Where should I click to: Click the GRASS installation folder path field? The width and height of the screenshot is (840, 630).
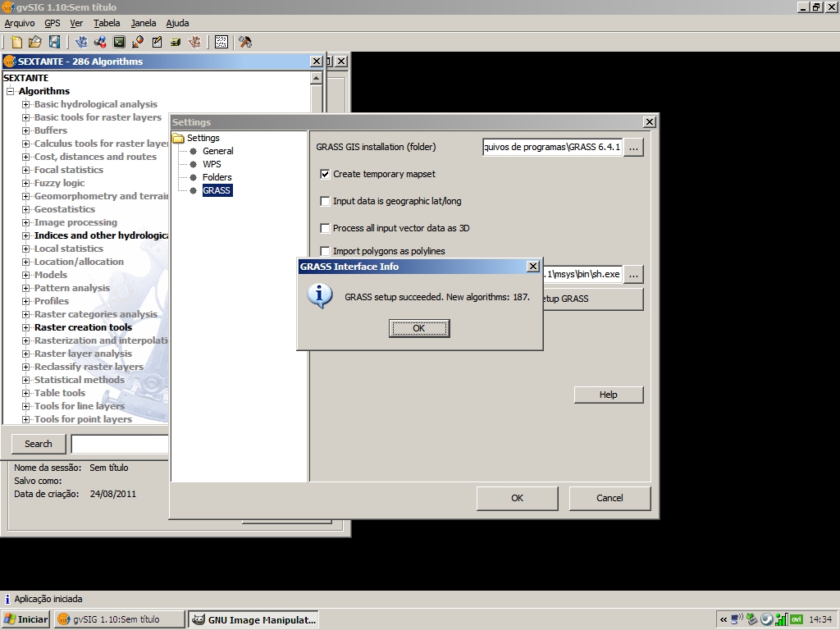click(x=552, y=147)
